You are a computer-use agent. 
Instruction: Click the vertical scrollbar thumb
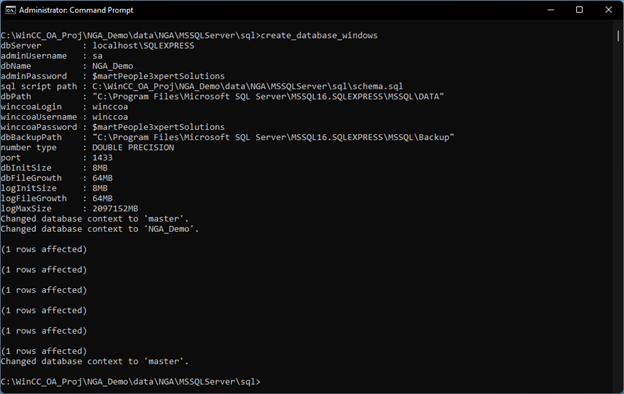click(x=618, y=35)
